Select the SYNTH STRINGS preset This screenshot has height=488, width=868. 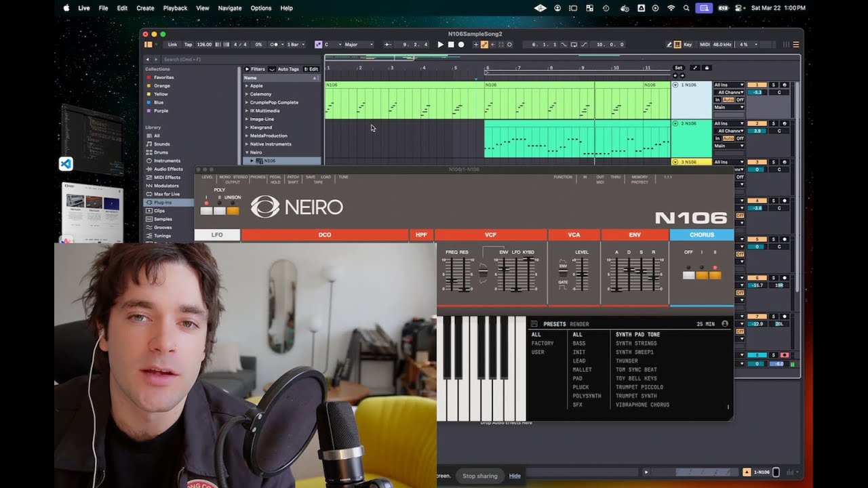pyautogui.click(x=636, y=344)
